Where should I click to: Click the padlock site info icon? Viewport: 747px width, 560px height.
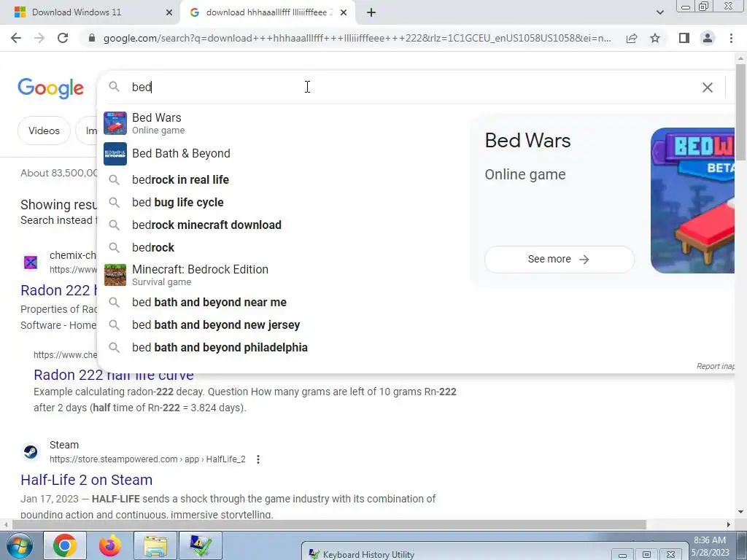[91, 38]
